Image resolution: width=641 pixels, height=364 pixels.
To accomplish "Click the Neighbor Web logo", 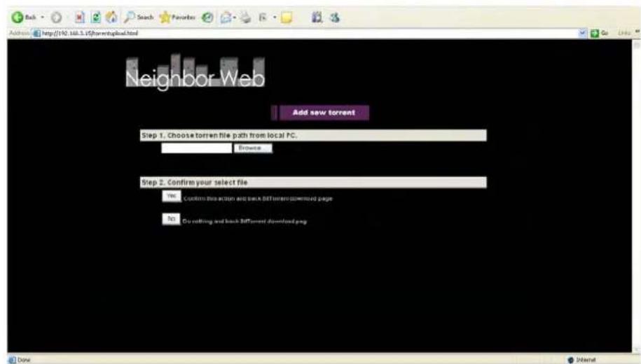I will click(x=195, y=72).
